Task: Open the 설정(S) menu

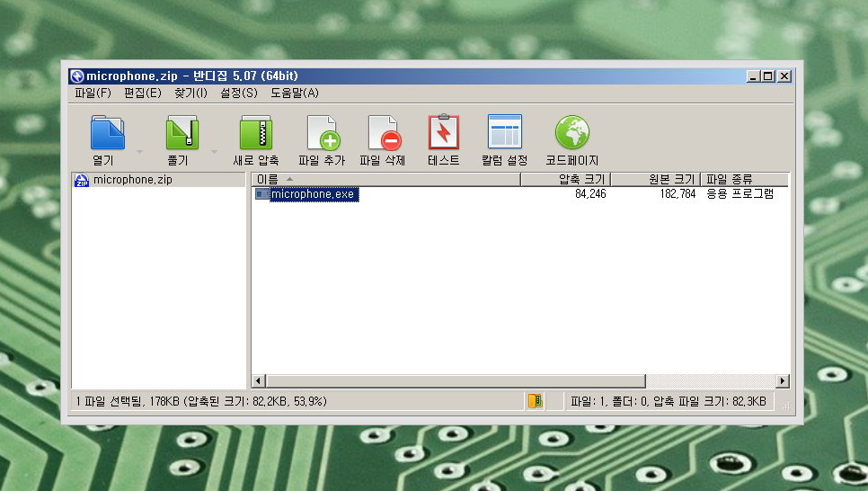Action: 239,94
